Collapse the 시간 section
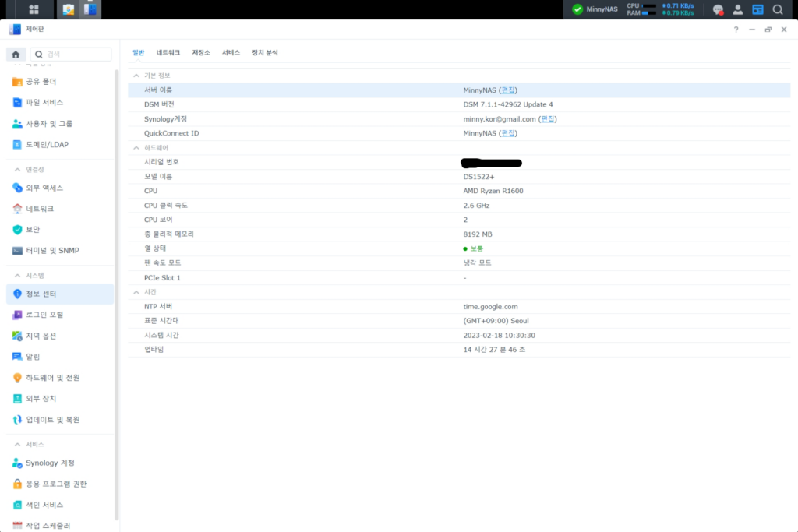Screen dimensions: 798x532 [136, 292]
